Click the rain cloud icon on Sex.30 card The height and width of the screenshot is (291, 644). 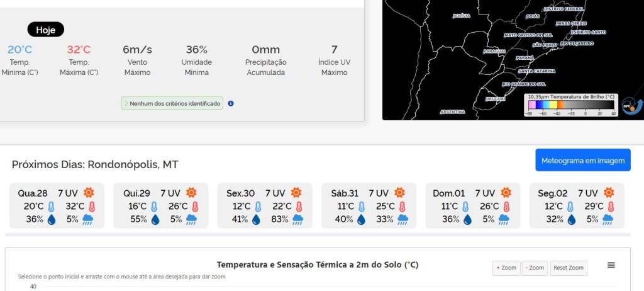point(297,219)
